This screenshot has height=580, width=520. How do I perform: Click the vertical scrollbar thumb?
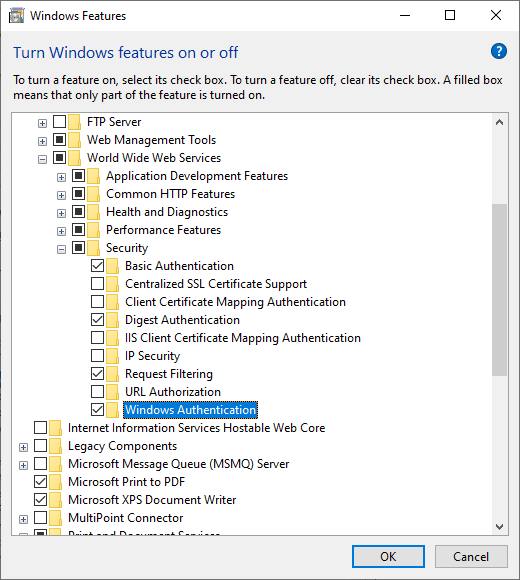pos(499,290)
